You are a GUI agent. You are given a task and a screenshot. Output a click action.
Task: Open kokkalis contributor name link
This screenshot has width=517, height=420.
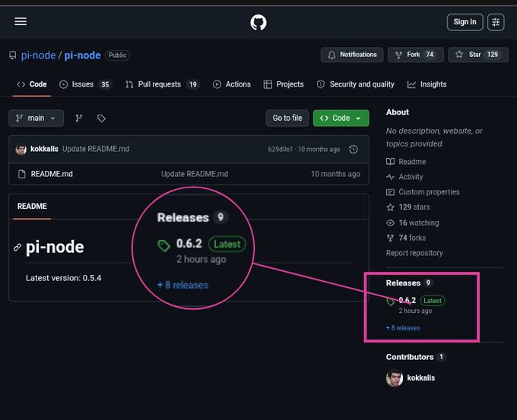click(x=421, y=377)
